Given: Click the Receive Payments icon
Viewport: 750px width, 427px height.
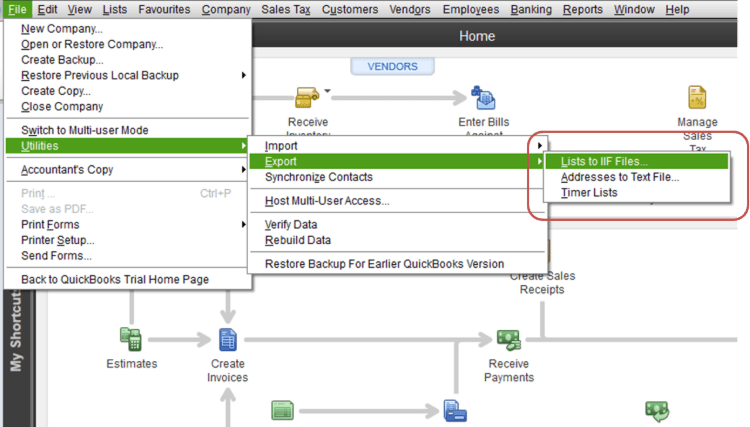Looking at the screenshot, I should pos(508,340).
